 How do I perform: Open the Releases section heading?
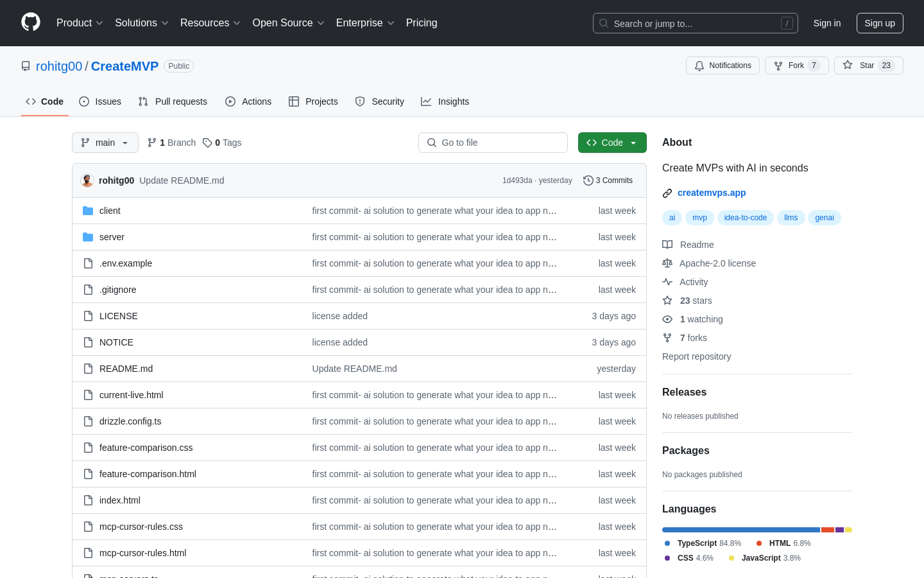point(684,392)
